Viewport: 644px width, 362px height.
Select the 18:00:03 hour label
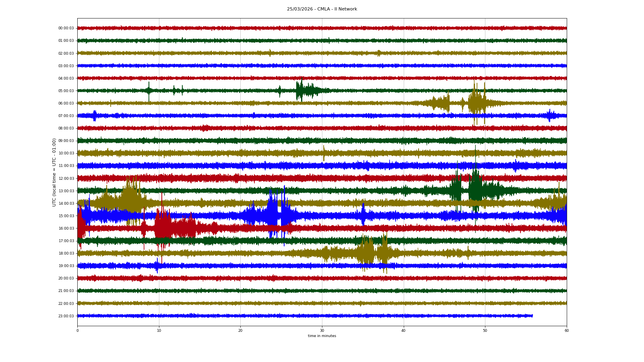66,253
